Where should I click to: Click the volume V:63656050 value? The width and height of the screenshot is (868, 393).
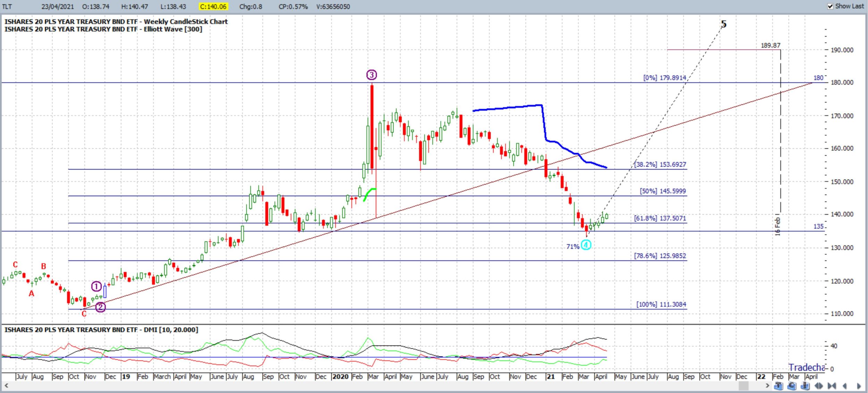click(333, 7)
